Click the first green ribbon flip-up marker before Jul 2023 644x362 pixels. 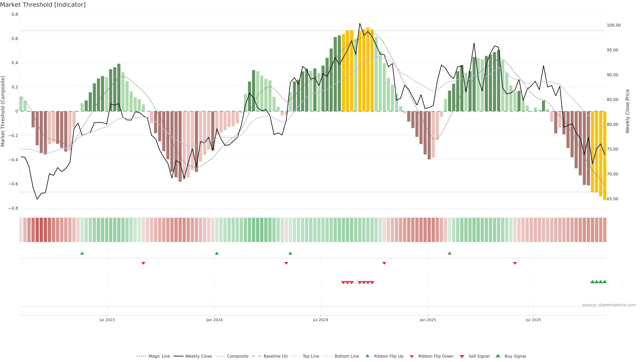pos(82,253)
